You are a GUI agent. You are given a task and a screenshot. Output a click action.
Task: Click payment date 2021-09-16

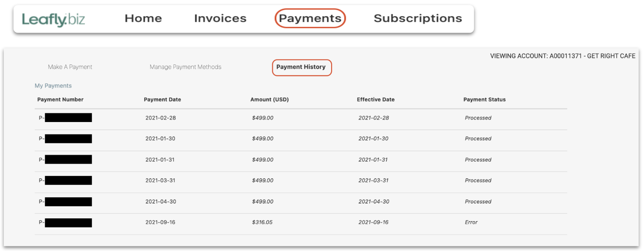click(x=160, y=222)
